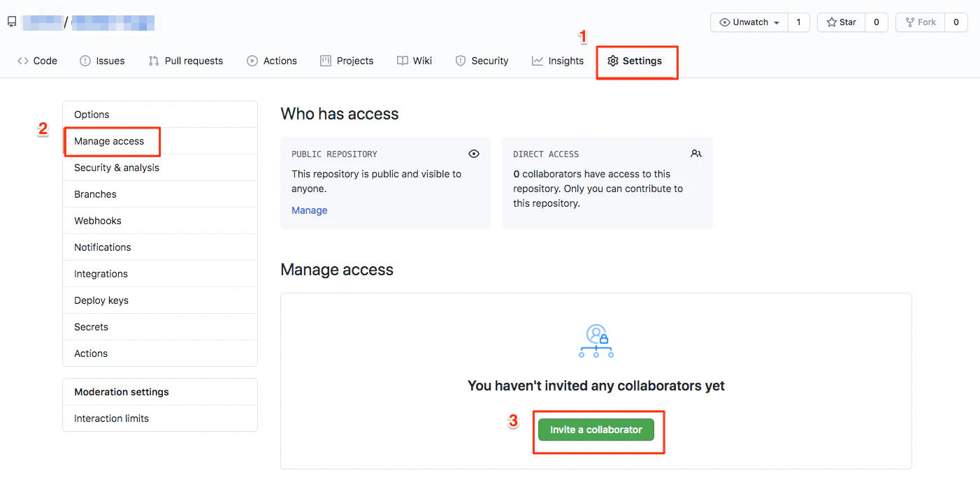The image size is (980, 489).
Task: Switch to the Wiki tab
Action: coord(415,61)
